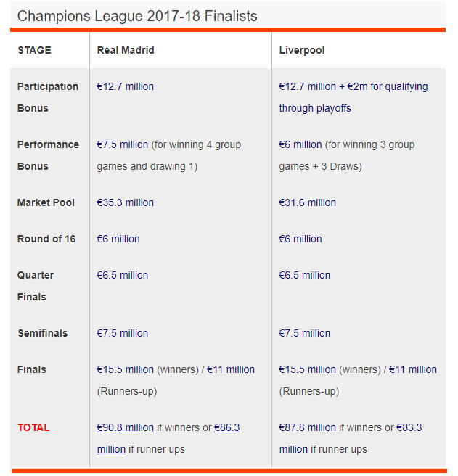Screen dimensions: 458x476
Task: Click the Market Pool row label
Action: click(x=46, y=202)
